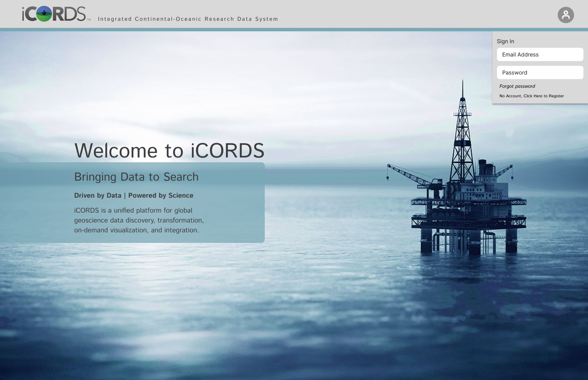This screenshot has width=588, height=380.
Task: Click the Email Address input field
Action: pos(540,54)
